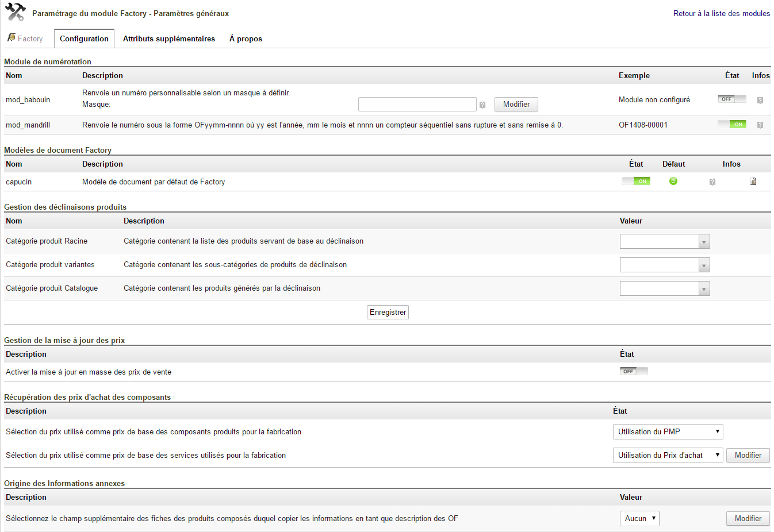Open the Catégorie produit Racine dropdown

click(664, 241)
